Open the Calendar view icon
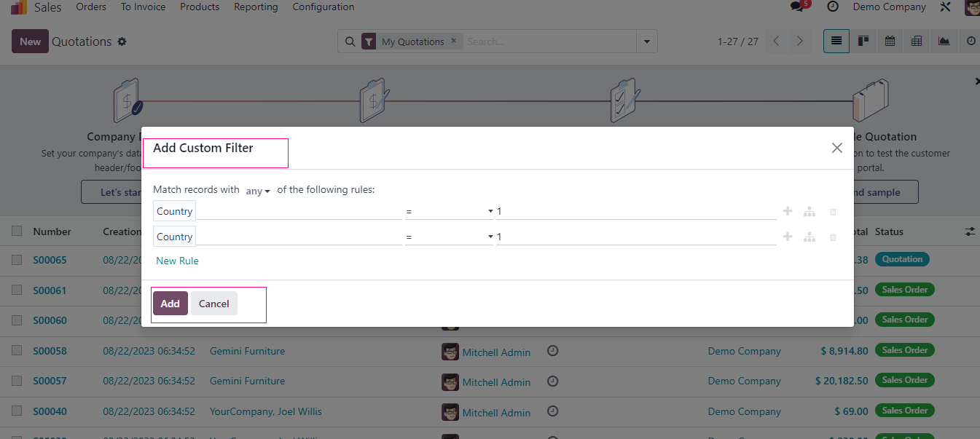The width and height of the screenshot is (980, 439). point(890,41)
